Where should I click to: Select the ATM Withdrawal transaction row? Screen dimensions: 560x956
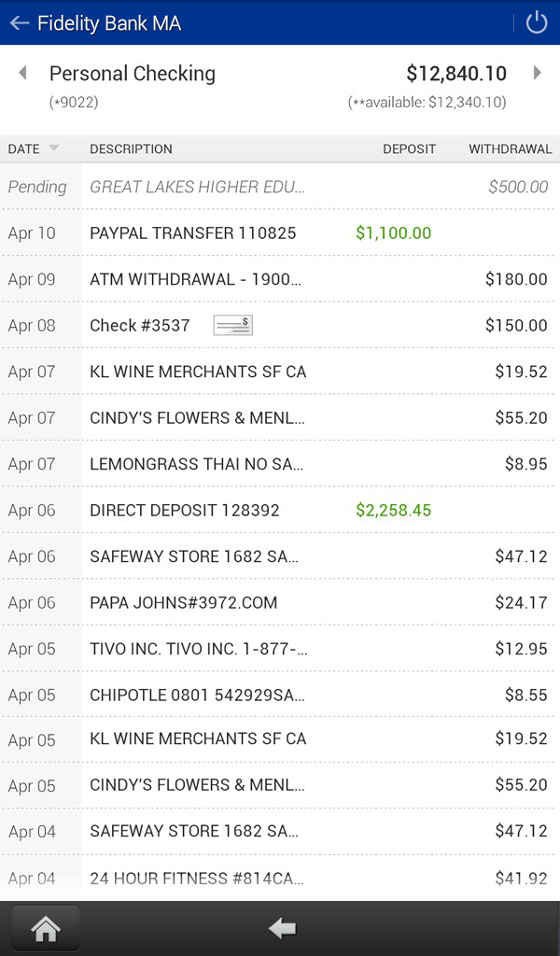(280, 279)
